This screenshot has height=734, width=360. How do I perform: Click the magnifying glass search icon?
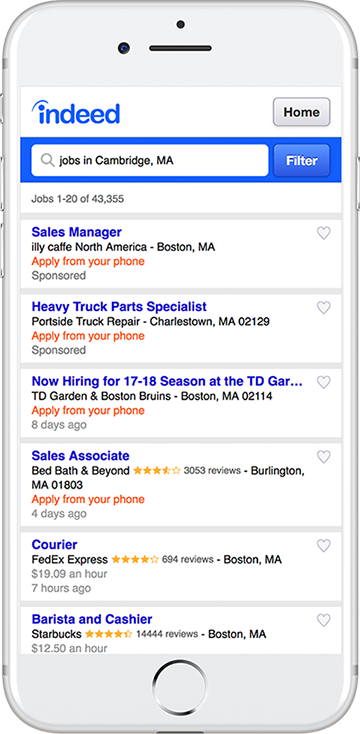(x=47, y=161)
